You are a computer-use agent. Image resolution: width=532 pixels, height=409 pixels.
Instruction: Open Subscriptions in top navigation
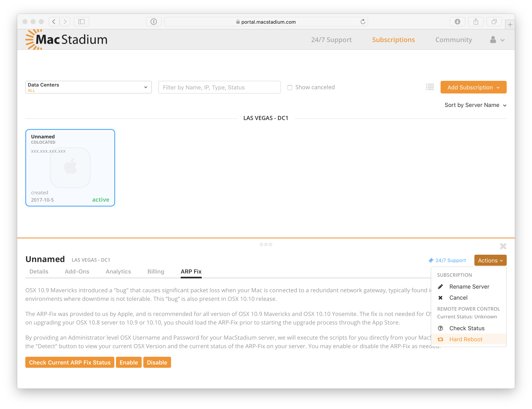(x=393, y=40)
